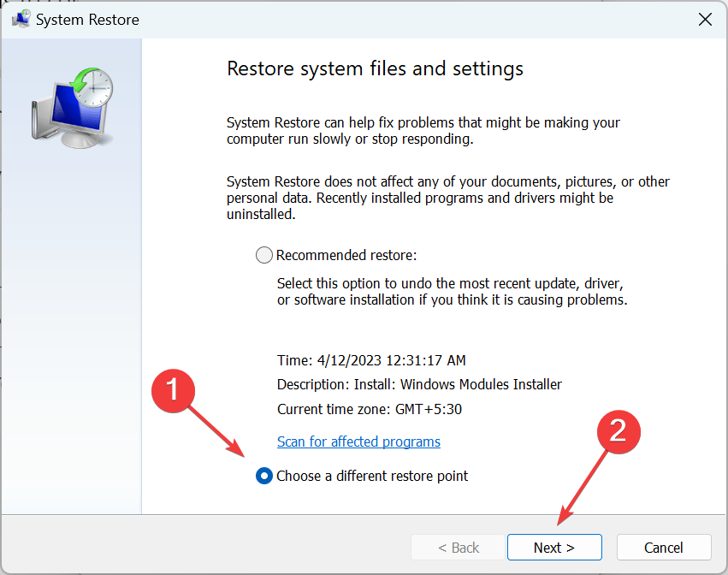Select Choose a different restore point option
Screen dimensions: 728x575
[x=264, y=476]
